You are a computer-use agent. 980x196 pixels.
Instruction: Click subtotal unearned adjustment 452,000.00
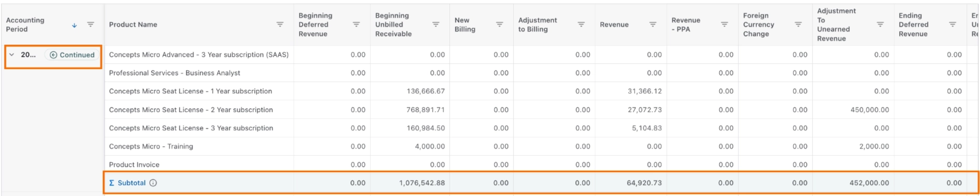coord(869,183)
